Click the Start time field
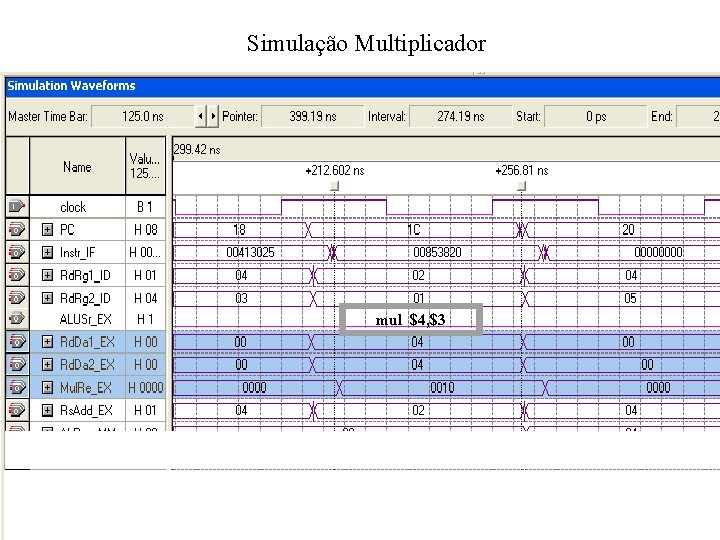The height and width of the screenshot is (540, 720). [x=596, y=116]
